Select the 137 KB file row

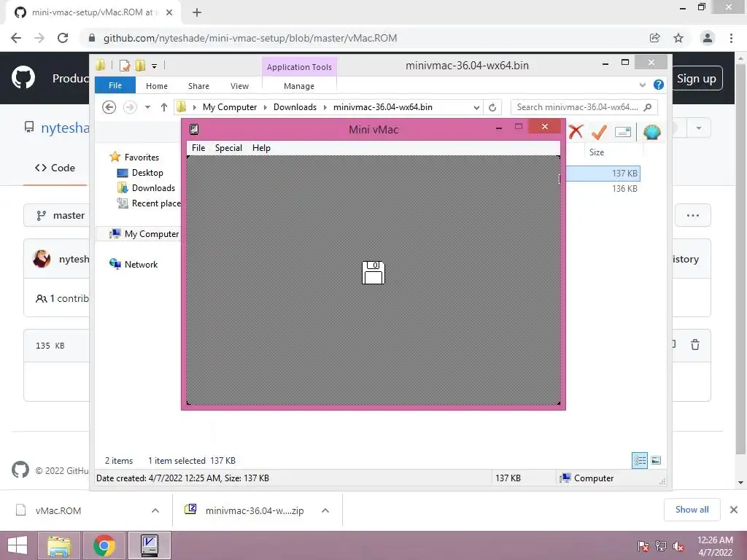[603, 174]
